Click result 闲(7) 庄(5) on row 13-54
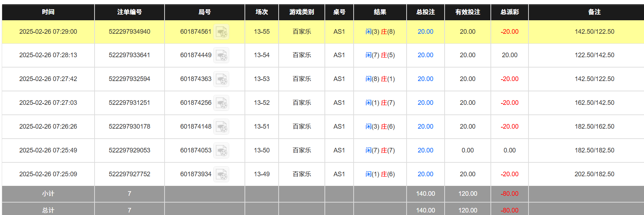644x215 pixels. (x=380, y=55)
